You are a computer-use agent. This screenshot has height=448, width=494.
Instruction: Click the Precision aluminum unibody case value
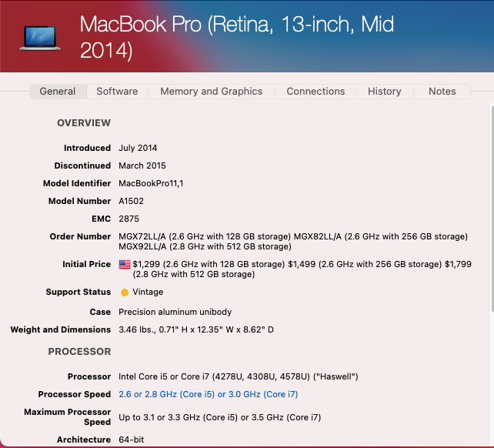coord(175,312)
